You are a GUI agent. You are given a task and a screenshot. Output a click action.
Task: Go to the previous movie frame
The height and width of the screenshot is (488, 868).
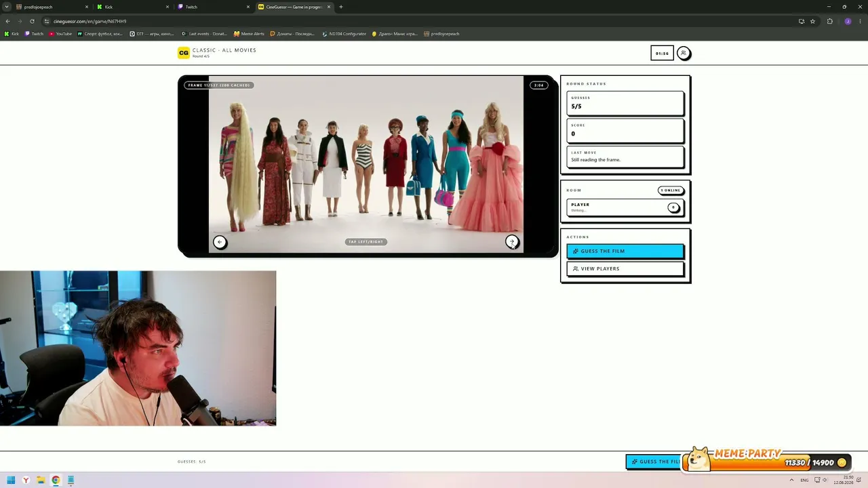[x=220, y=242]
